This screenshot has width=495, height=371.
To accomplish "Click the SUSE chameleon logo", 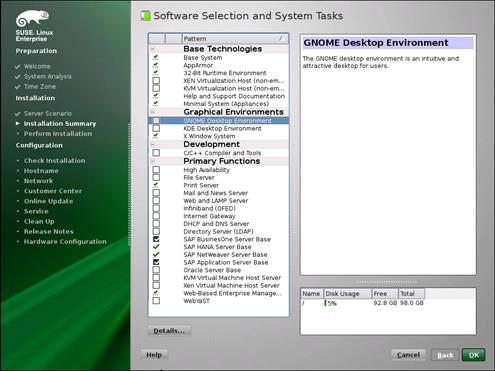I will (32, 18).
